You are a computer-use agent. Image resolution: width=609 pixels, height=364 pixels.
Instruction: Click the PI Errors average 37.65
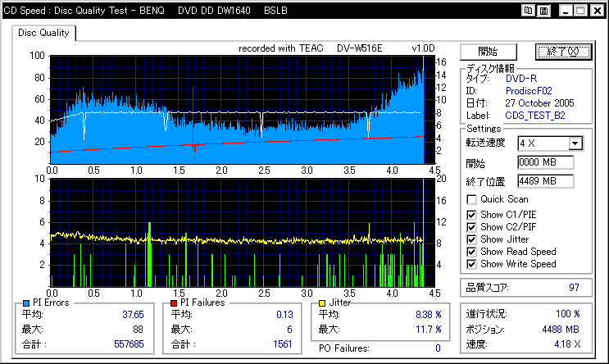coord(134,315)
